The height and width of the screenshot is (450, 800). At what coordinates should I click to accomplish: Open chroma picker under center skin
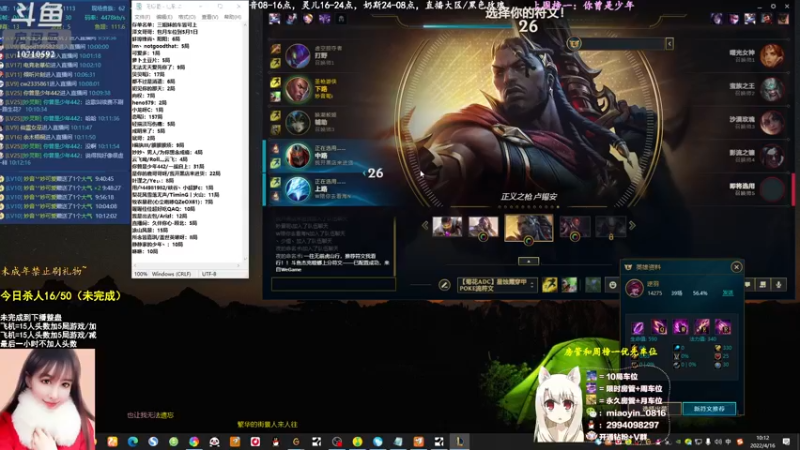click(529, 241)
